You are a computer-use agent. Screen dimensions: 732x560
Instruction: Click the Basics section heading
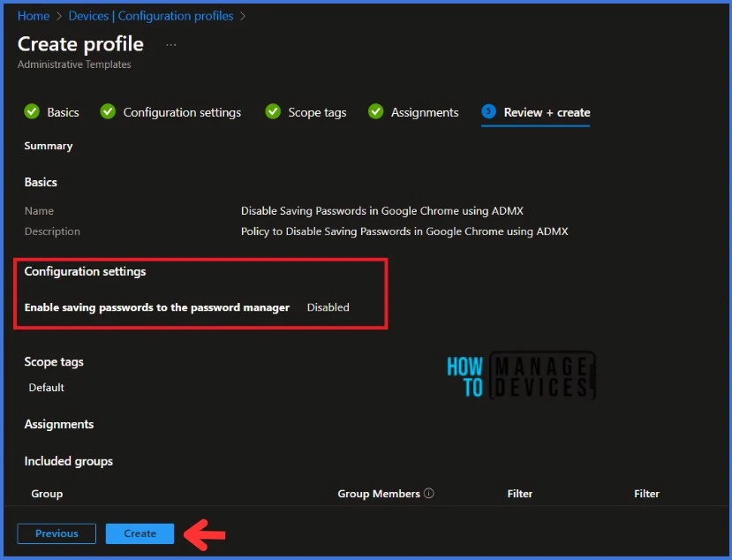pyautogui.click(x=41, y=182)
